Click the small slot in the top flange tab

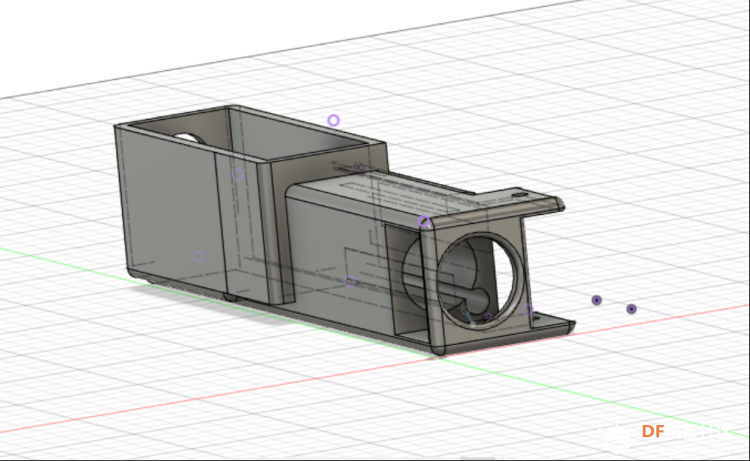519,195
